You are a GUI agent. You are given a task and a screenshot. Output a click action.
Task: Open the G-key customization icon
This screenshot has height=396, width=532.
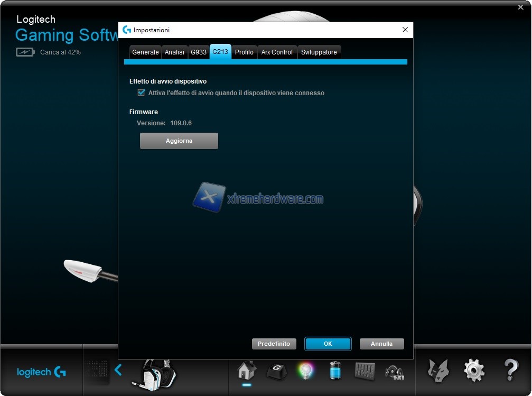pyautogui.click(x=276, y=371)
